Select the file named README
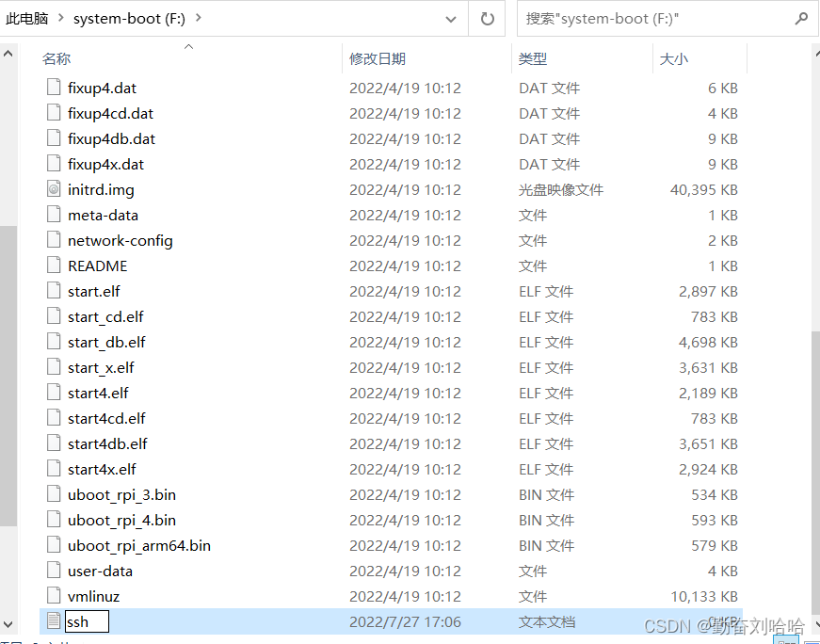The width and height of the screenshot is (820, 644). point(98,266)
